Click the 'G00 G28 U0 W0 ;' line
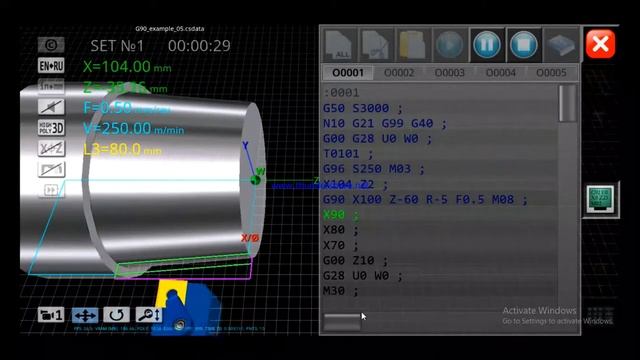640x360 pixels. pos(377,139)
